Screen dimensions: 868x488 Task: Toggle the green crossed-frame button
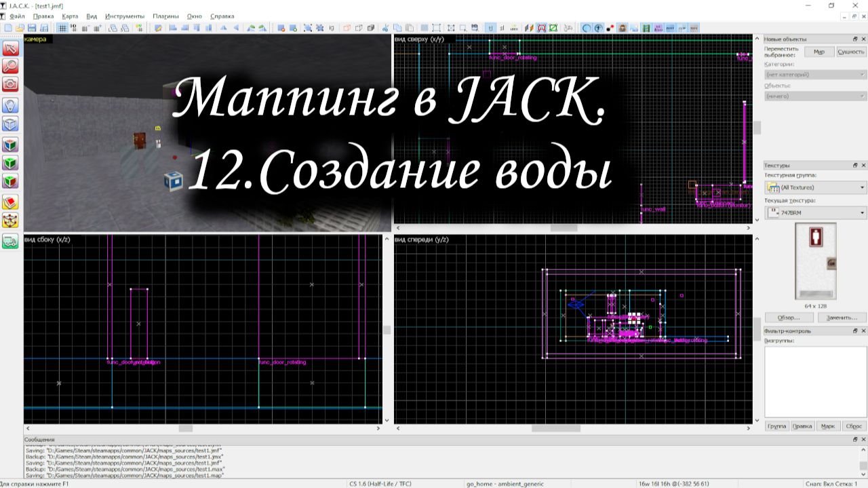553,28
